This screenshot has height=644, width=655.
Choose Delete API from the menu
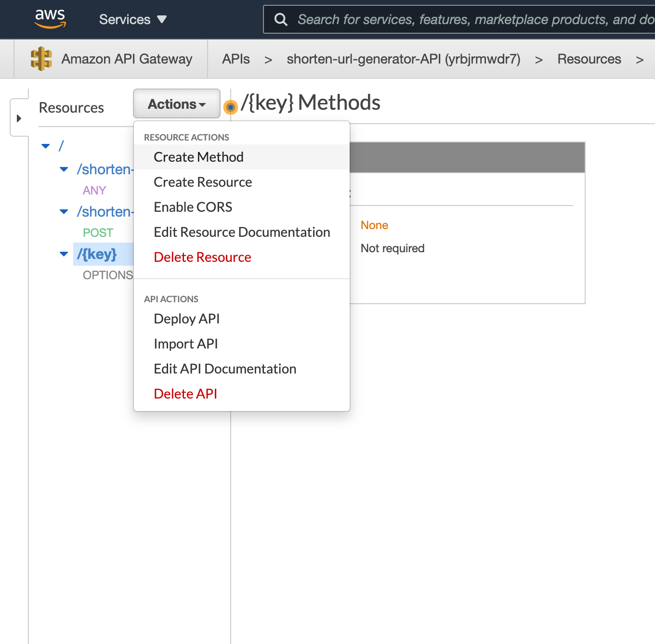click(242, 394)
